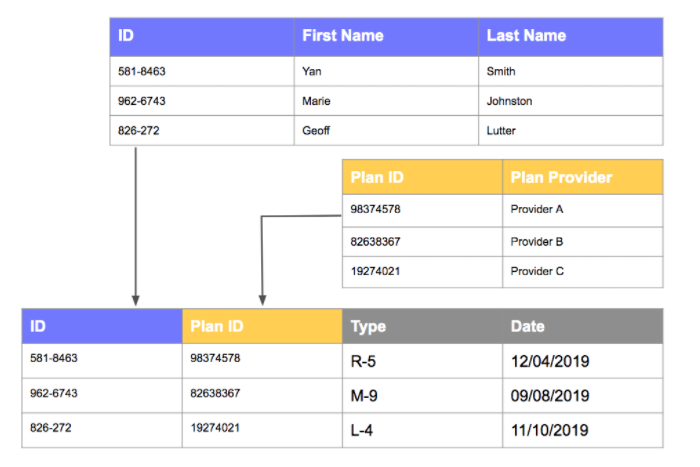Click the Smith last name cell

coord(501,72)
